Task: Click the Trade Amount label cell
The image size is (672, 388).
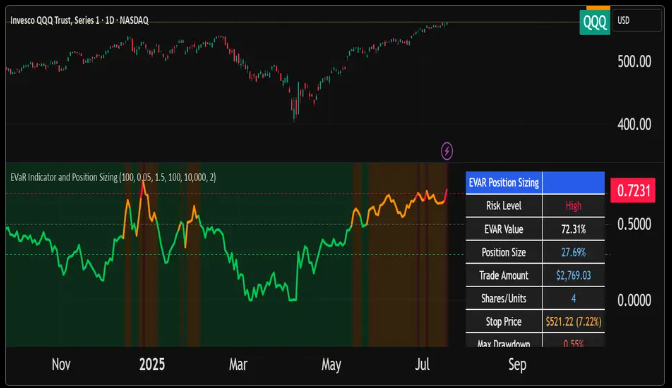Action: 504,276
